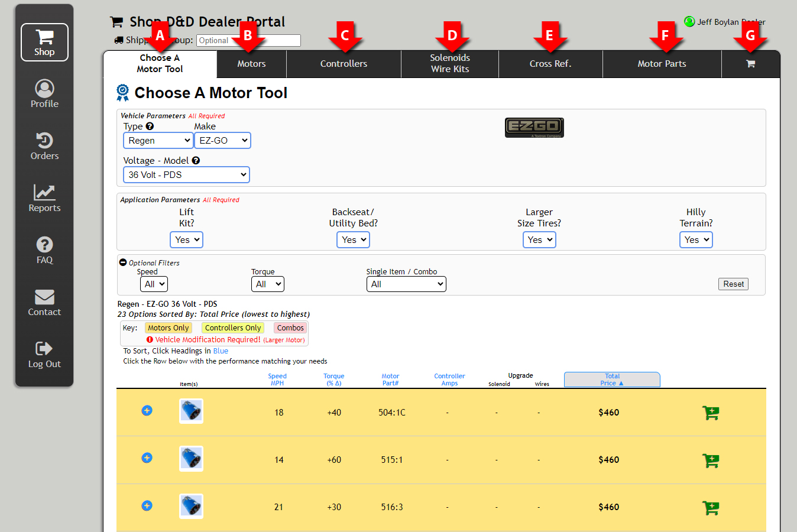Go to the Profile page
This screenshot has width=797, height=532.
point(44,94)
